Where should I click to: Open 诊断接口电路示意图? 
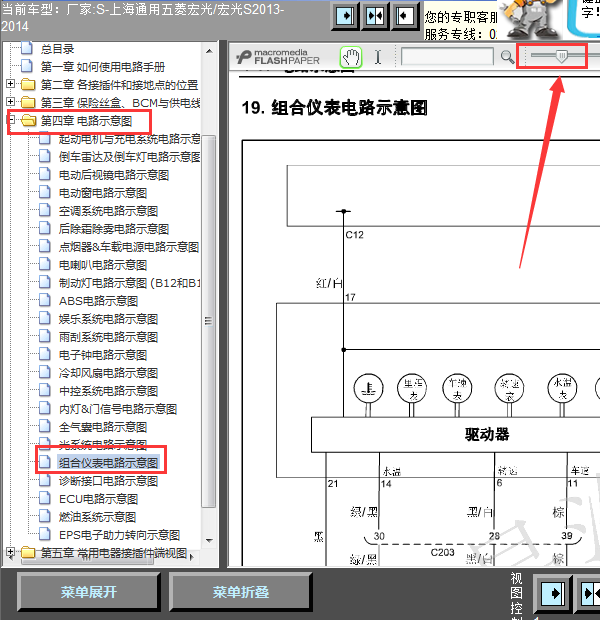108,481
